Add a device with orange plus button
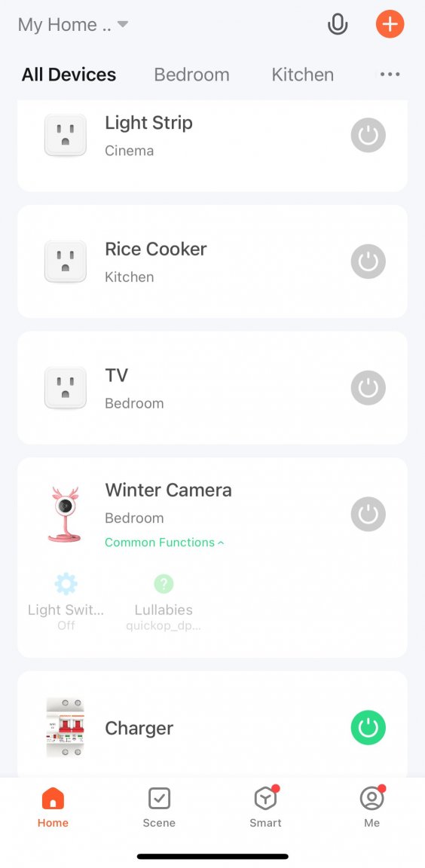 tap(390, 24)
